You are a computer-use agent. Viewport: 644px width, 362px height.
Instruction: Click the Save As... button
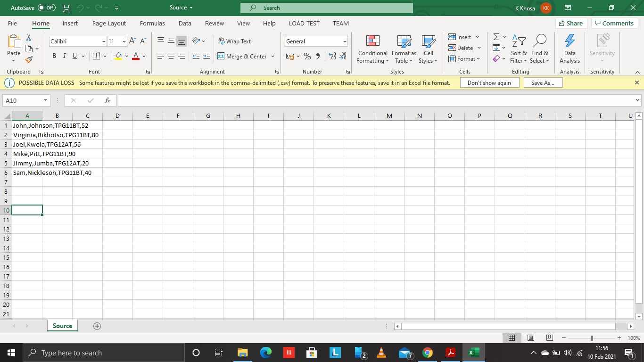[543, 82]
